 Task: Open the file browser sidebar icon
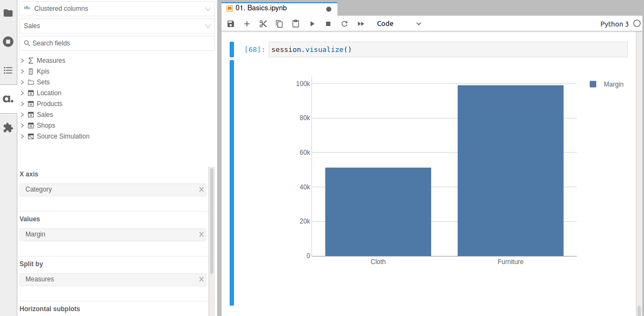pyautogui.click(x=8, y=13)
